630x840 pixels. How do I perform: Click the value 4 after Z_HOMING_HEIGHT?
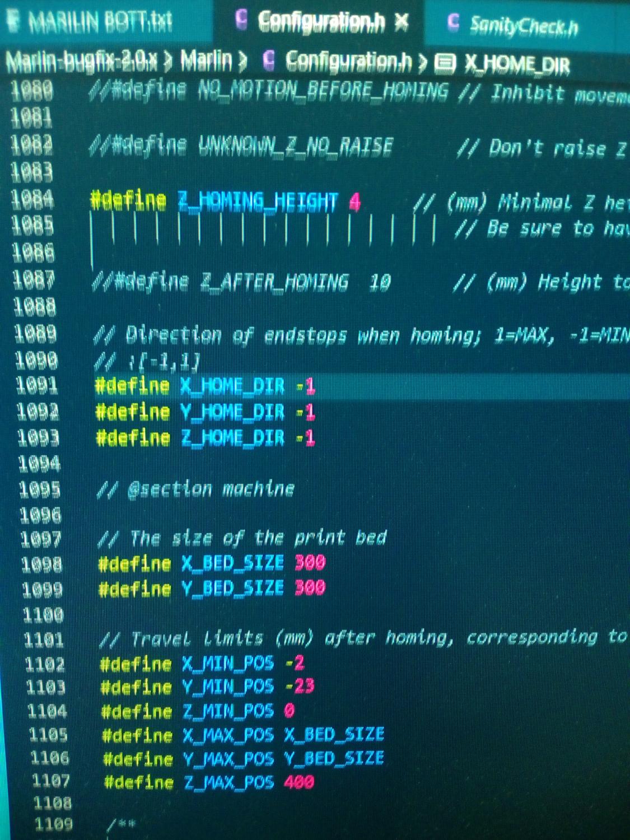tap(354, 202)
